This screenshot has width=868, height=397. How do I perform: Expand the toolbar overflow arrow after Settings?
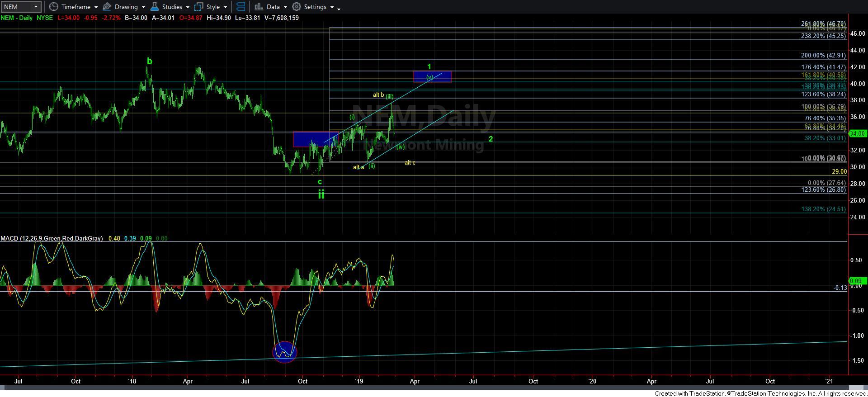pyautogui.click(x=339, y=8)
